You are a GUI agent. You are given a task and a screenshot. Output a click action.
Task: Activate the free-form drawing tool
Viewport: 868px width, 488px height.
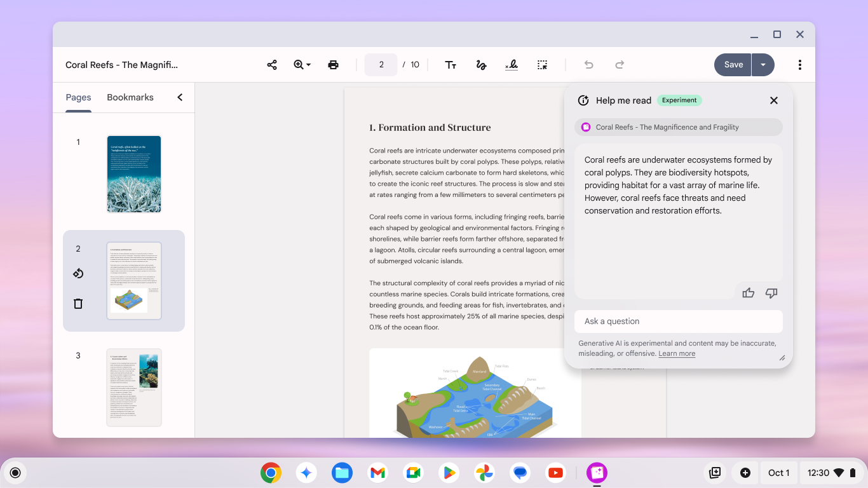[x=481, y=64]
